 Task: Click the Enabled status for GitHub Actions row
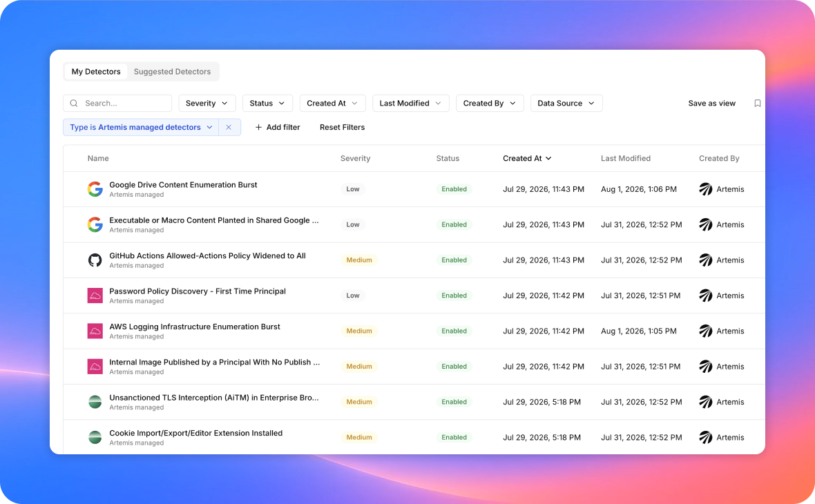click(x=454, y=260)
